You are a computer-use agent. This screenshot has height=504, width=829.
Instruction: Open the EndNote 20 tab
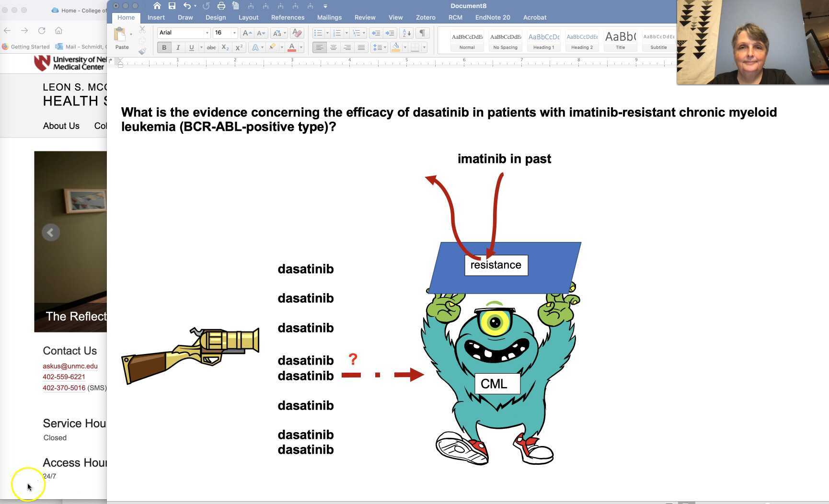point(493,17)
